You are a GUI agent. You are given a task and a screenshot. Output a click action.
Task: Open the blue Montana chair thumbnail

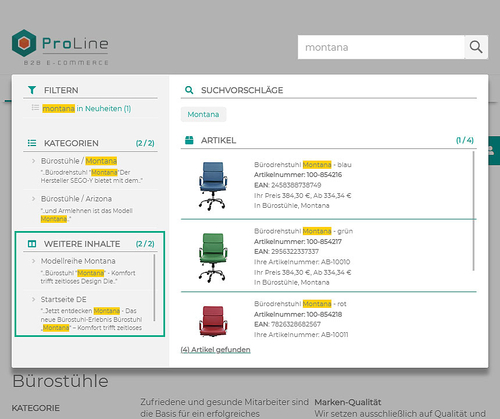click(x=213, y=186)
